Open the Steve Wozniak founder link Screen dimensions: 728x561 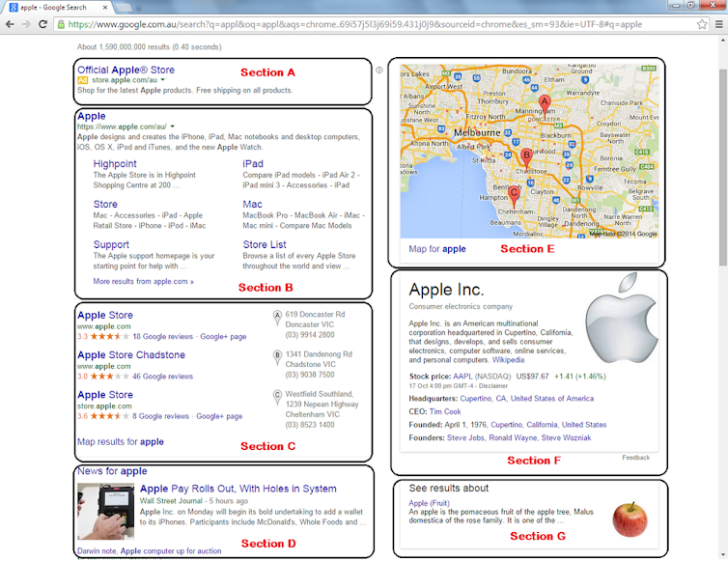point(566,438)
